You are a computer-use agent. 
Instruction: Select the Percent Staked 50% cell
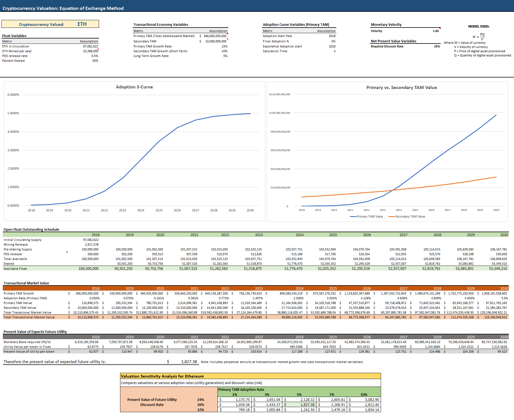95,61
